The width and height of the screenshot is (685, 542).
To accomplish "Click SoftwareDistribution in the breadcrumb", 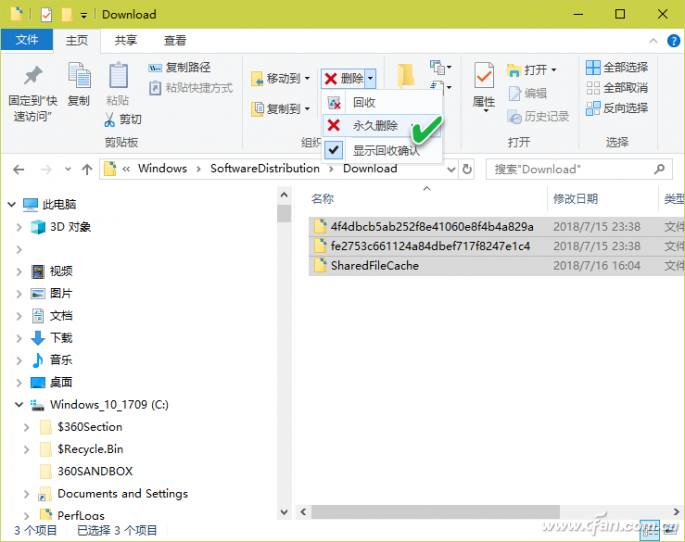I will tap(265, 169).
